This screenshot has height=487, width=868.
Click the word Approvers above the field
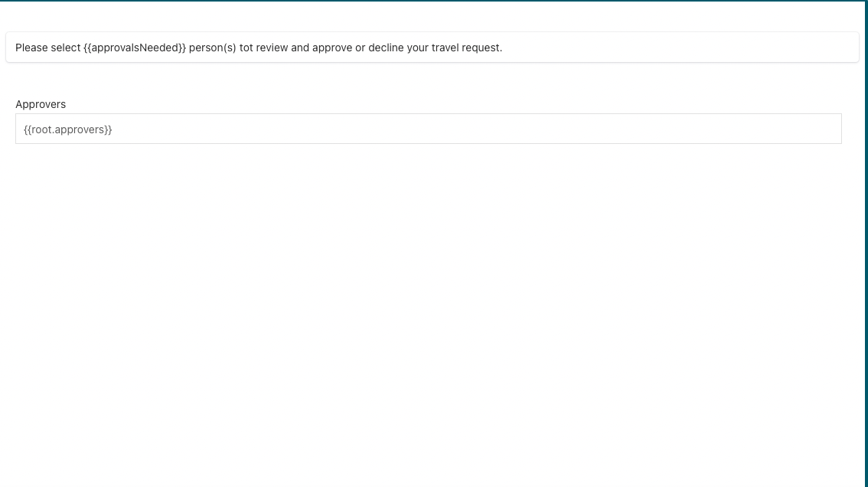pyautogui.click(x=41, y=104)
